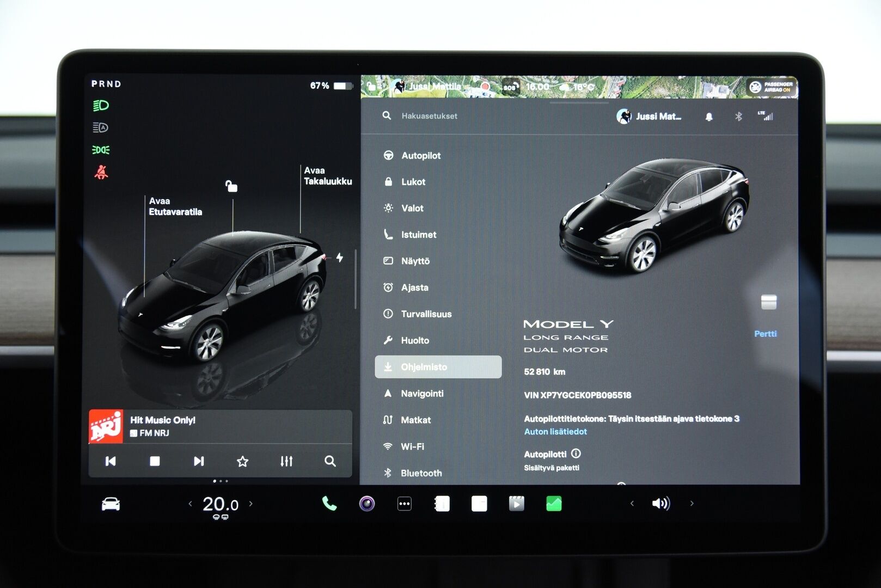Image resolution: width=881 pixels, height=588 pixels.
Task: Raise the volume with right arrow
Action: click(x=692, y=504)
